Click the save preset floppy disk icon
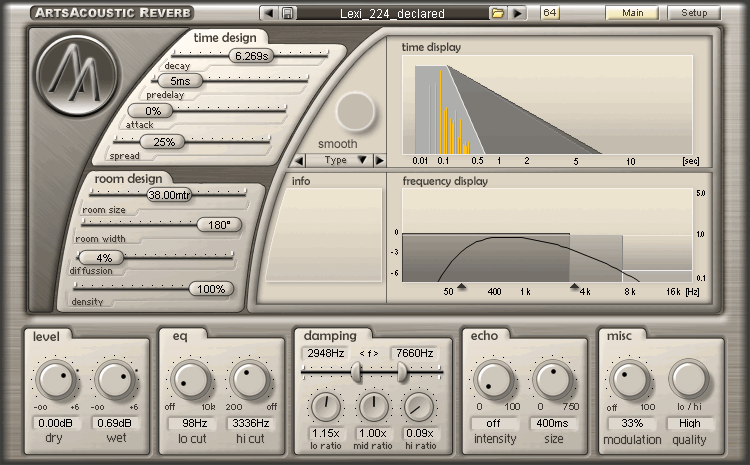This screenshot has width=750, height=465. point(288,14)
